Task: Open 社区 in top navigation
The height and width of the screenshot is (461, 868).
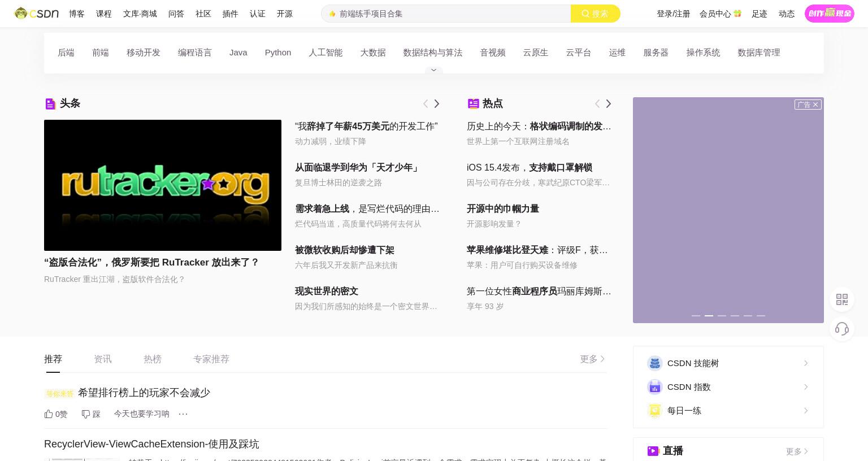Action: click(x=203, y=14)
